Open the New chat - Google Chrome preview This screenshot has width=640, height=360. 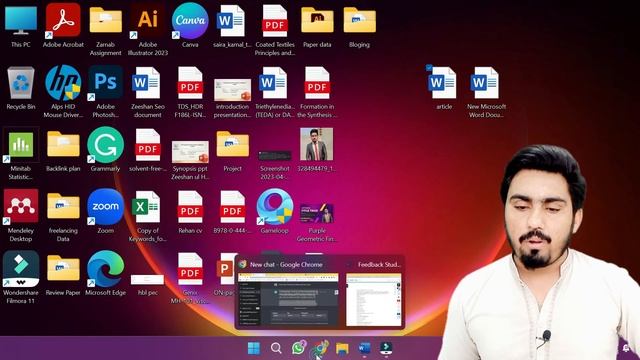click(x=288, y=293)
